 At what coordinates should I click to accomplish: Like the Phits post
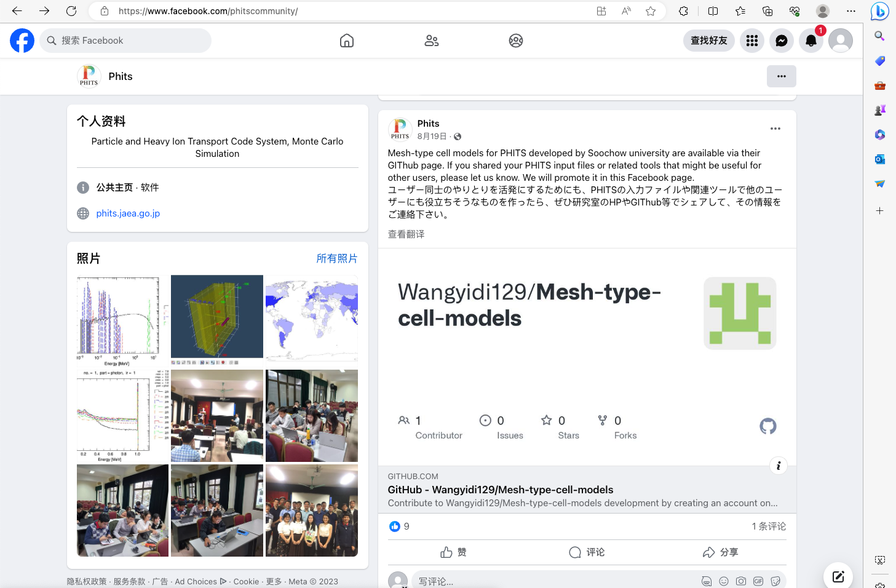click(453, 552)
